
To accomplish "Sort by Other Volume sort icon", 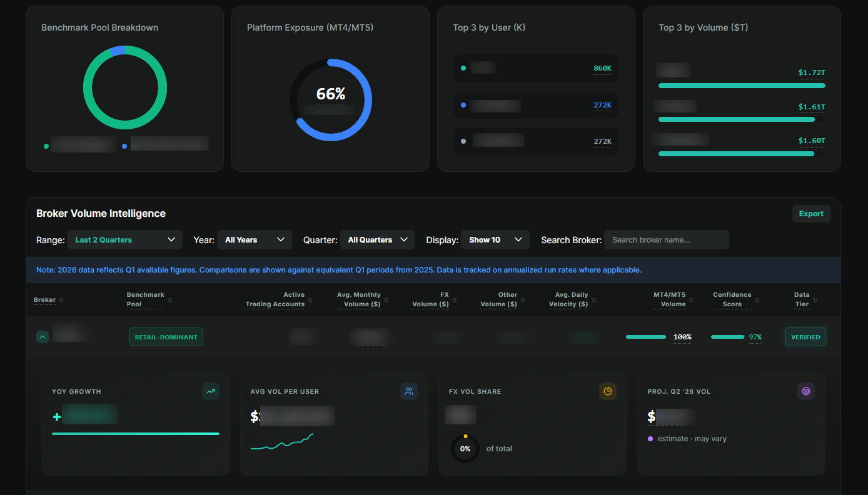I will (523, 301).
